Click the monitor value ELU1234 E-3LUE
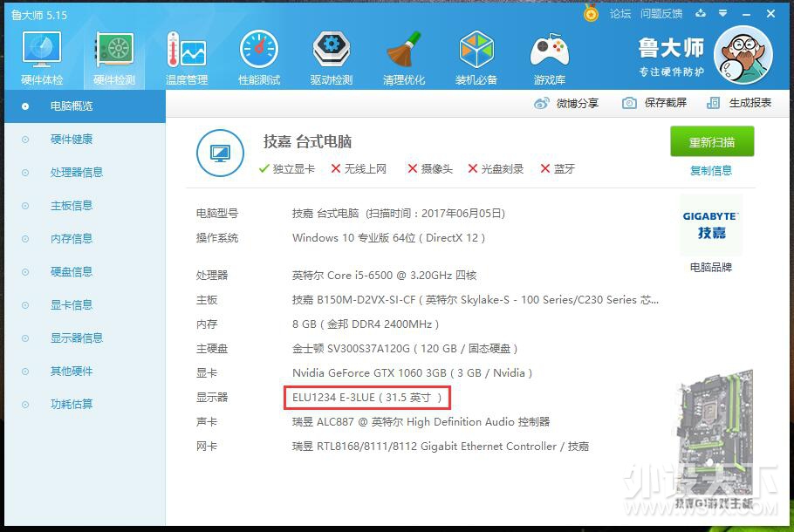794x532 pixels. [x=367, y=398]
